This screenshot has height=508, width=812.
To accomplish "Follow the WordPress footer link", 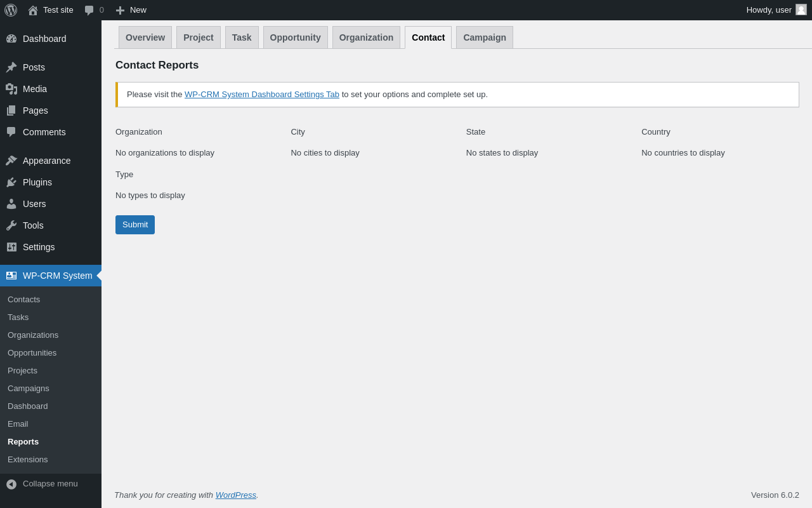I will pyautogui.click(x=236, y=495).
